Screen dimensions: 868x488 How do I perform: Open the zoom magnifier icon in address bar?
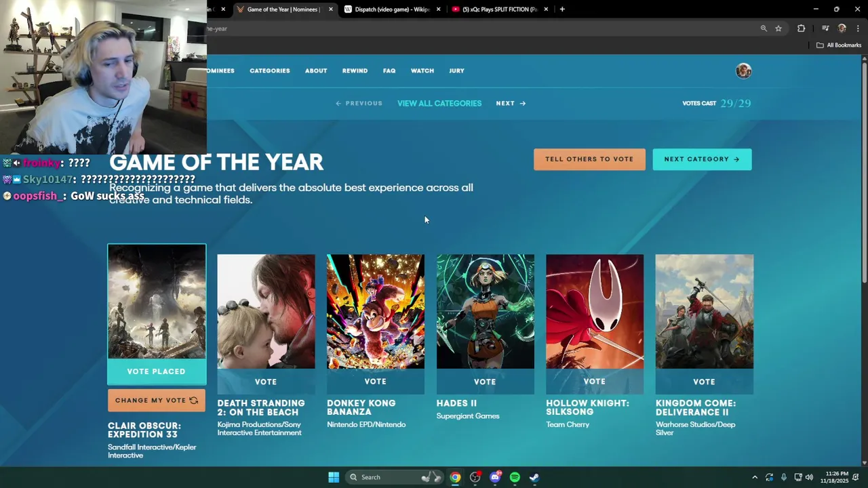764,28
